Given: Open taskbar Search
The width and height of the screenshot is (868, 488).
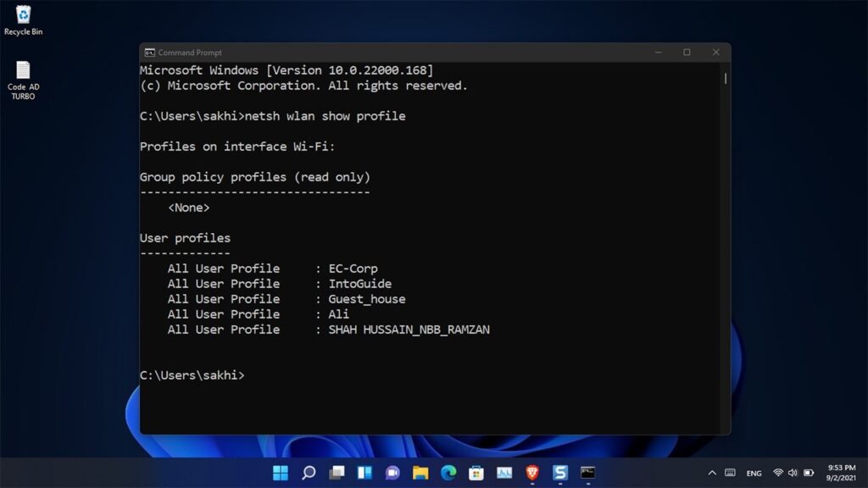Looking at the screenshot, I should click(x=309, y=473).
